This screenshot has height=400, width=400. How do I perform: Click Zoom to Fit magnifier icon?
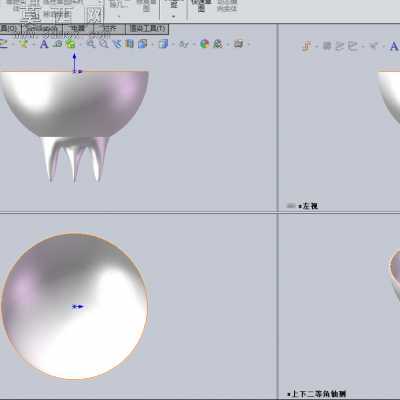point(91,44)
